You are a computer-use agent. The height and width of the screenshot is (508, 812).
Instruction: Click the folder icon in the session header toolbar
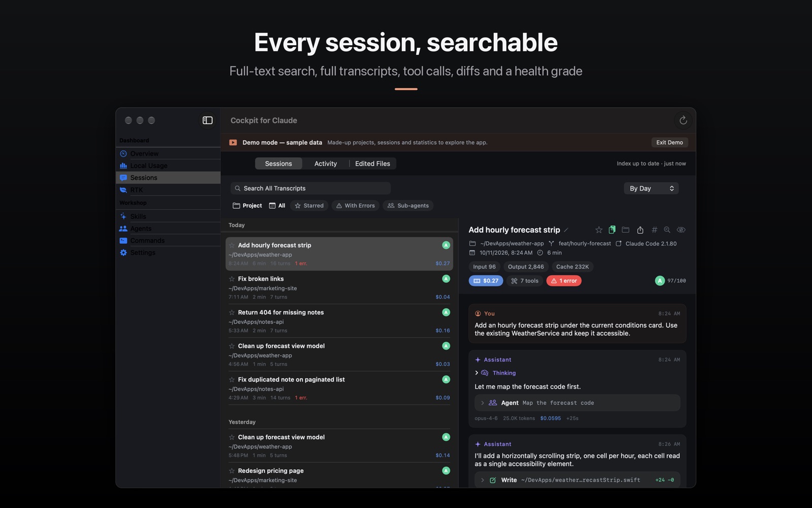(626, 230)
